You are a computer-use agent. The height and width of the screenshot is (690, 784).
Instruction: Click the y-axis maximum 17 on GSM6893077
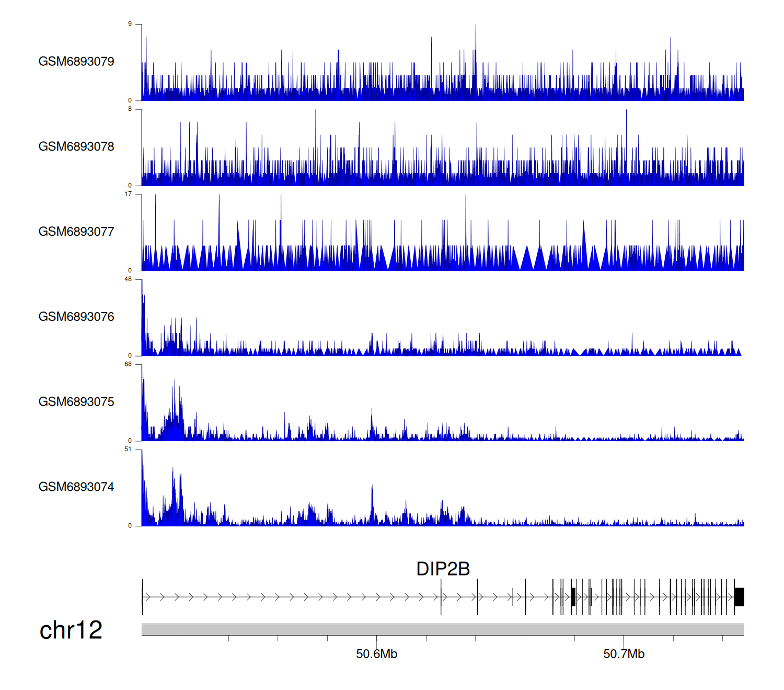click(x=128, y=194)
